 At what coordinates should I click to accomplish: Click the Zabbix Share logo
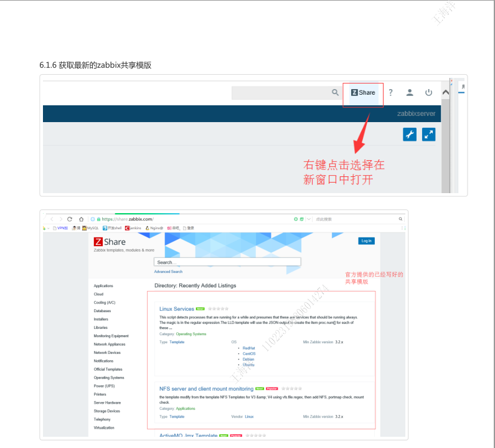110,242
